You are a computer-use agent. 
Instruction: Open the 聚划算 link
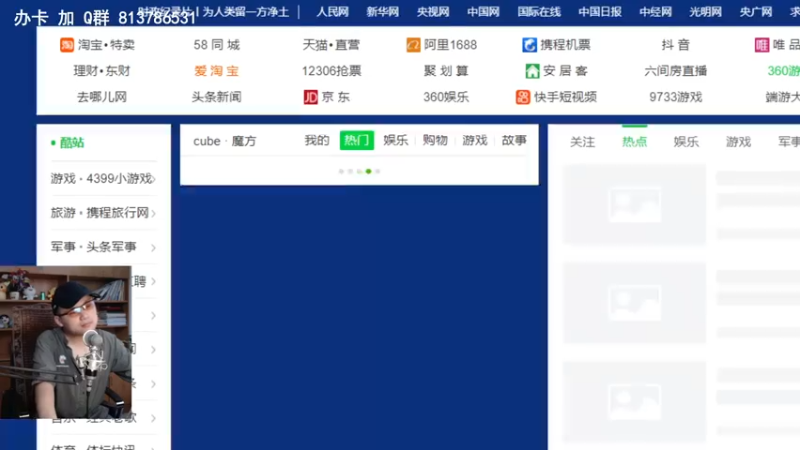click(446, 71)
